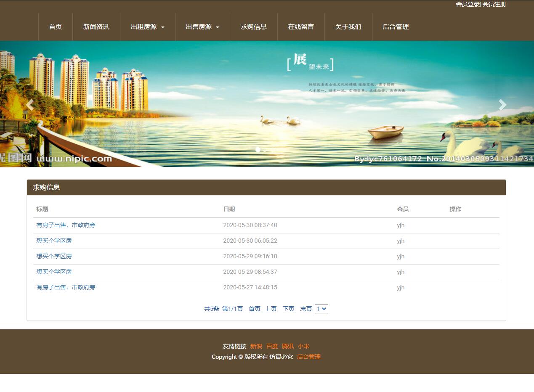
Task: Click the 会员登录 link
Action: 468,5
